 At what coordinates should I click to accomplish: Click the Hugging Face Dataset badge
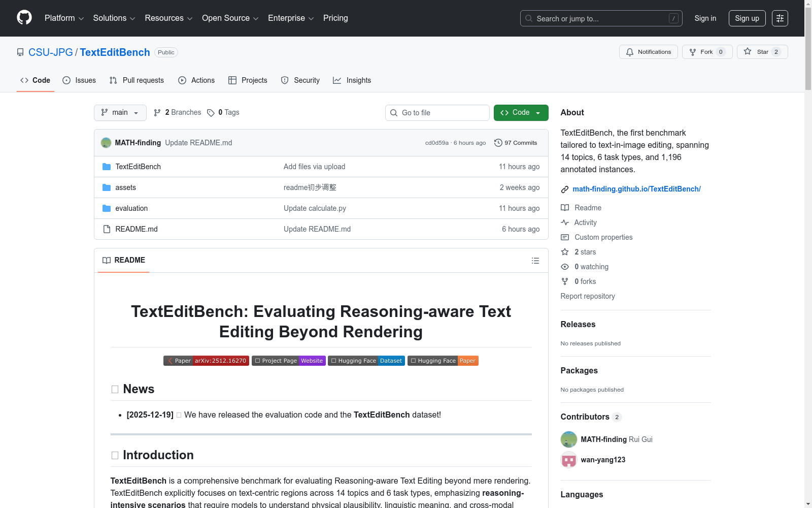pos(366,361)
